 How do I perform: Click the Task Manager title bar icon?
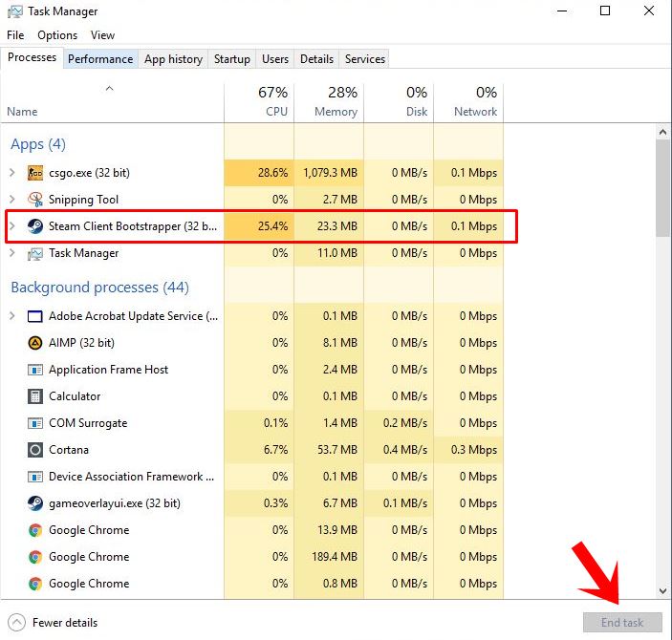pyautogui.click(x=15, y=11)
